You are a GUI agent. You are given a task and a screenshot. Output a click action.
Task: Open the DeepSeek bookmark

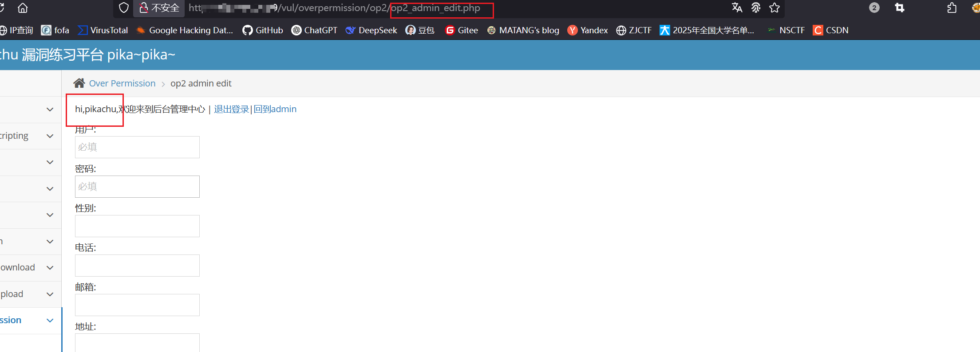[x=371, y=30]
